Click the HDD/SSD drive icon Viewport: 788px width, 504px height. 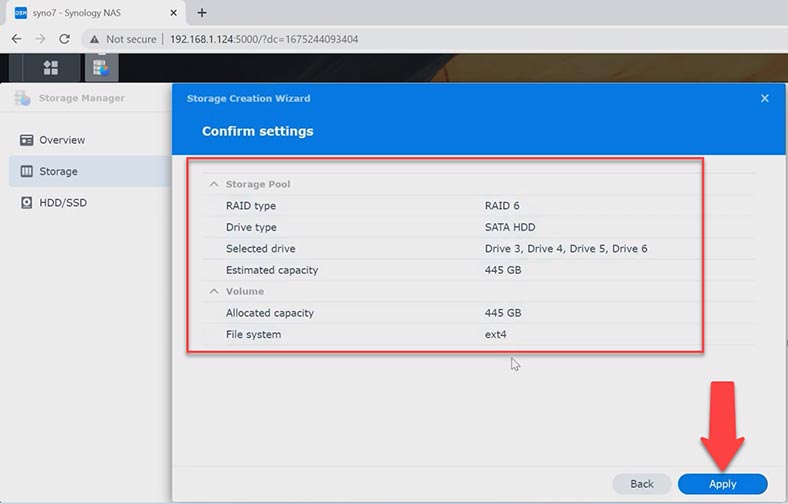pyautogui.click(x=27, y=203)
